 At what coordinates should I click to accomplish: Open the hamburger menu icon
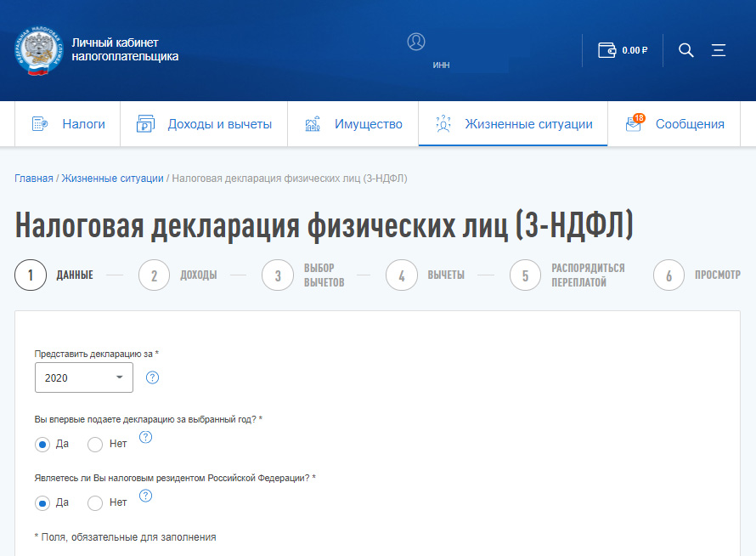coord(719,50)
